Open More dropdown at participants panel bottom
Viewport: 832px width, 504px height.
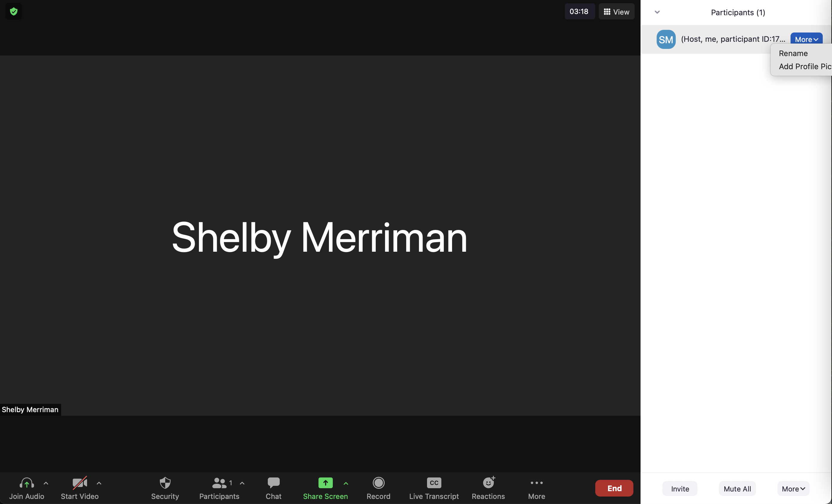pyautogui.click(x=793, y=488)
